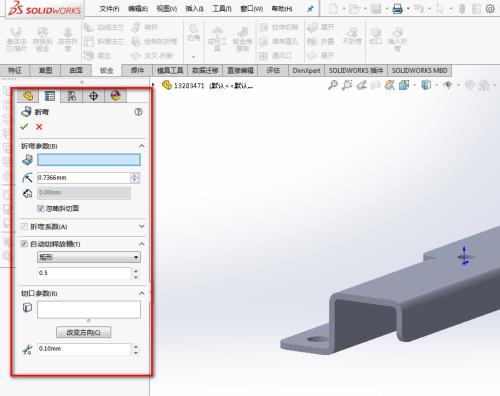Toggle the 忽略斜切面 checkbox
The image size is (500, 396).
(41, 209)
